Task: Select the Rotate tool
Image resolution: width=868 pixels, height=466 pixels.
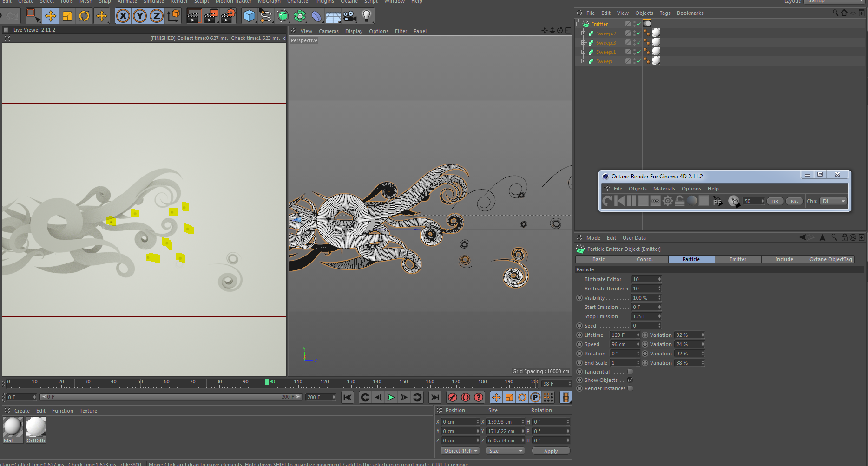Action: (84, 16)
